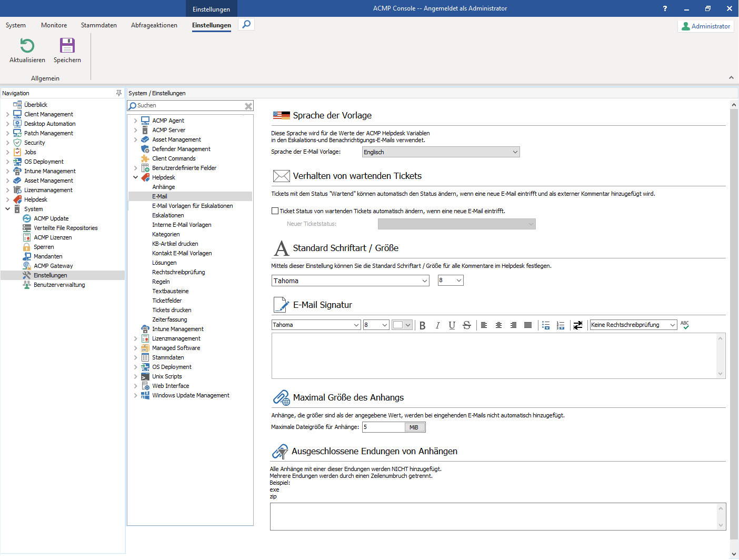Toggle bold formatting in the signature editor

423,325
